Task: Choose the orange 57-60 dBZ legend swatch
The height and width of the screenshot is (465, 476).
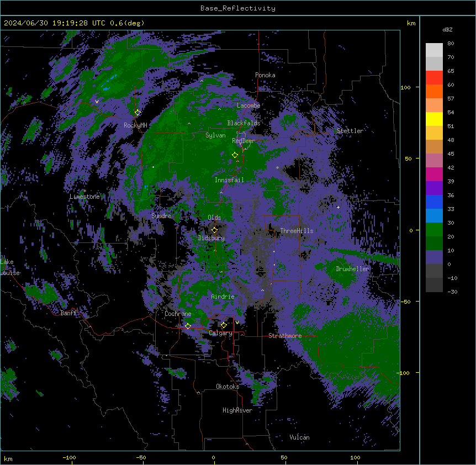Action: pos(434,91)
